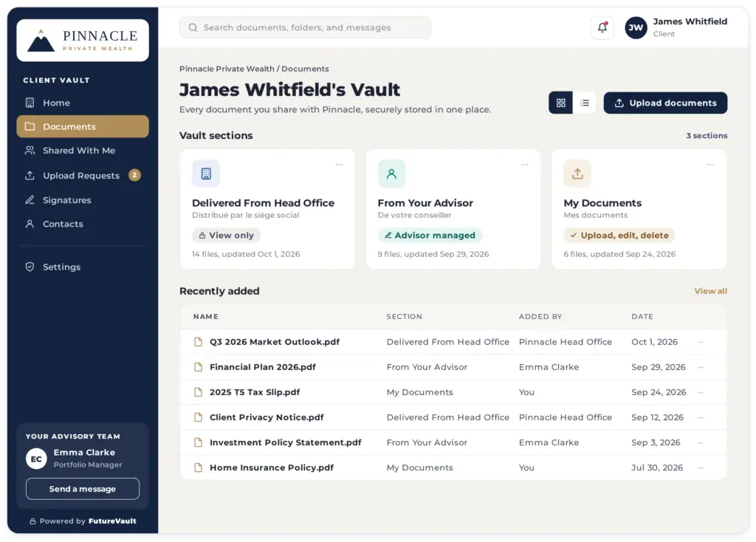
Task: Click the Jul 30, 2026 date cell
Action: tap(657, 467)
